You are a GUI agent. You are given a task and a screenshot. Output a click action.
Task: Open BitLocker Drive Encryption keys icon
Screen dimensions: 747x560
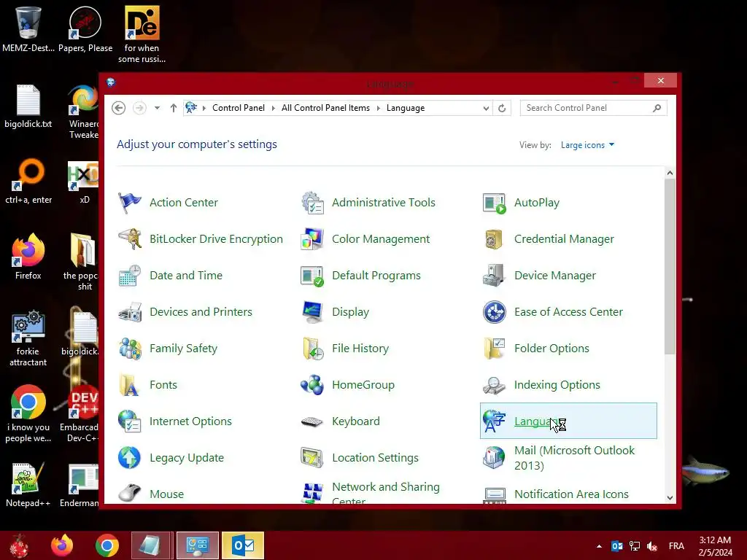pyautogui.click(x=130, y=239)
